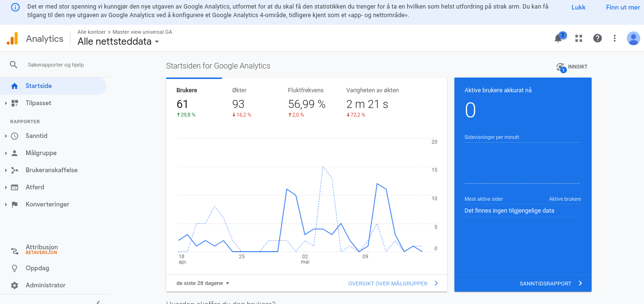The width and height of the screenshot is (644, 304).
Task: Expand the Målgruppe reports
Action: [x=6, y=153]
